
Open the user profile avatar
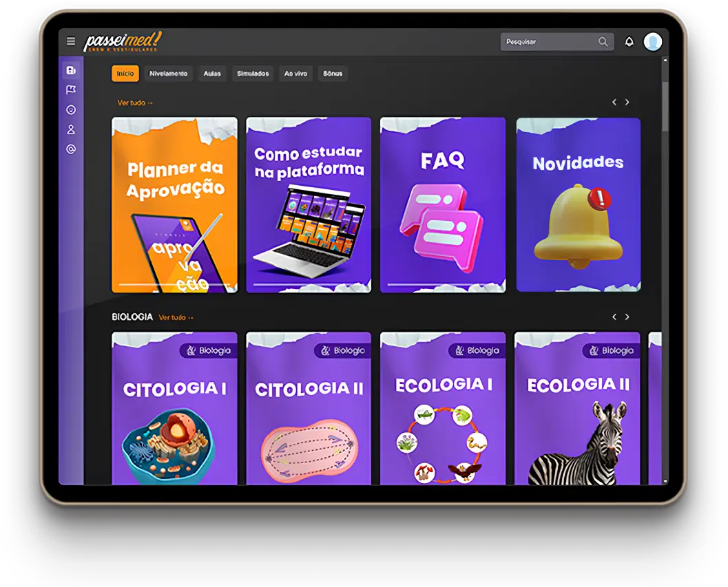(652, 42)
